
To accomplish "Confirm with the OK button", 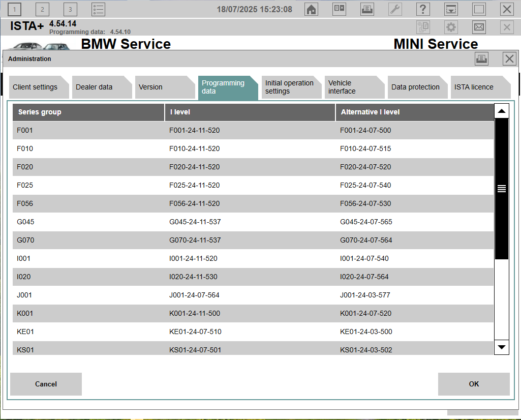I will pos(473,384).
